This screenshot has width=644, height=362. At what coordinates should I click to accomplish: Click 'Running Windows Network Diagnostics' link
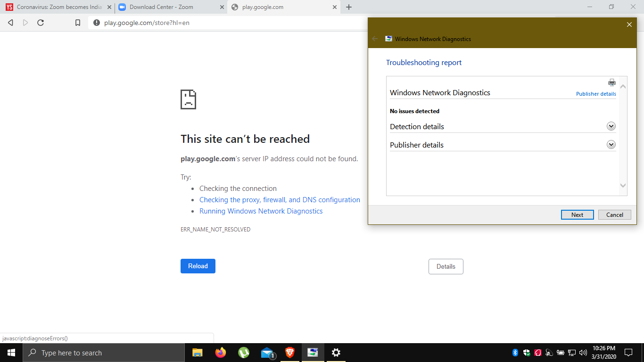click(261, 211)
